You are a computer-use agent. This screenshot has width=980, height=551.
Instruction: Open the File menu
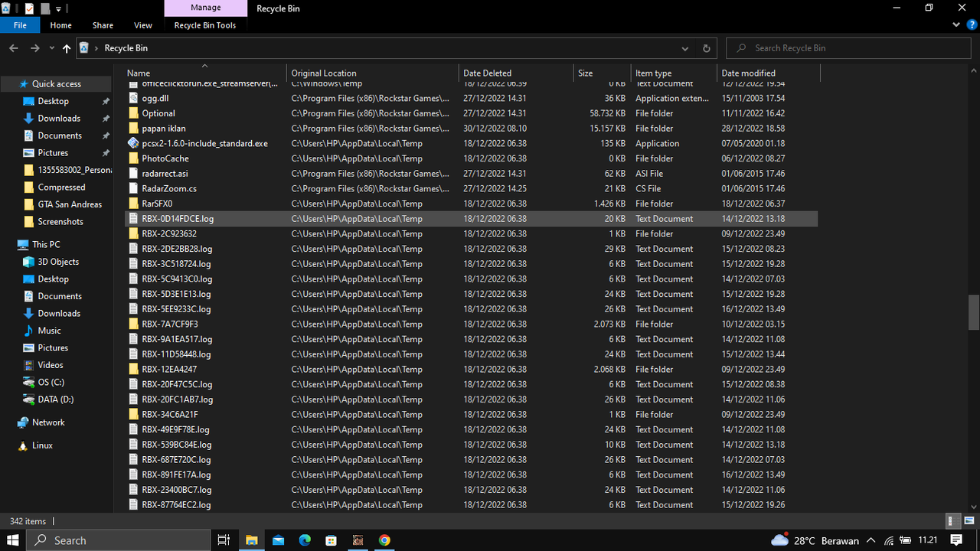[x=20, y=25]
